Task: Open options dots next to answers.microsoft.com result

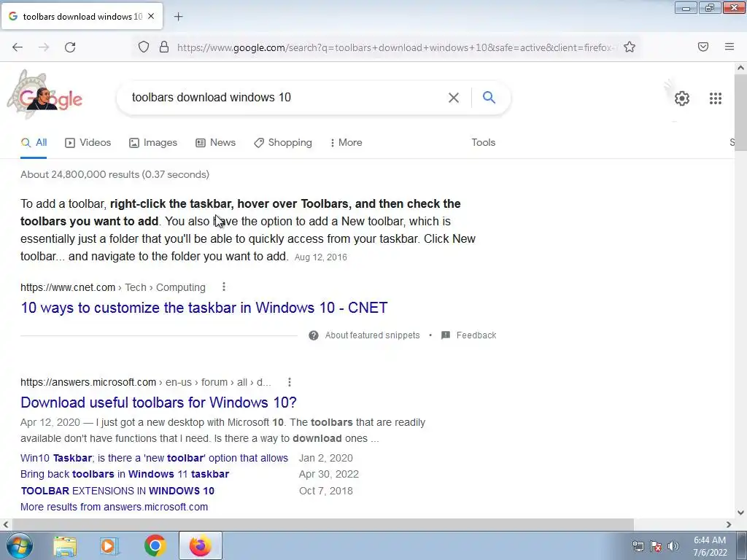Action: pos(289,382)
